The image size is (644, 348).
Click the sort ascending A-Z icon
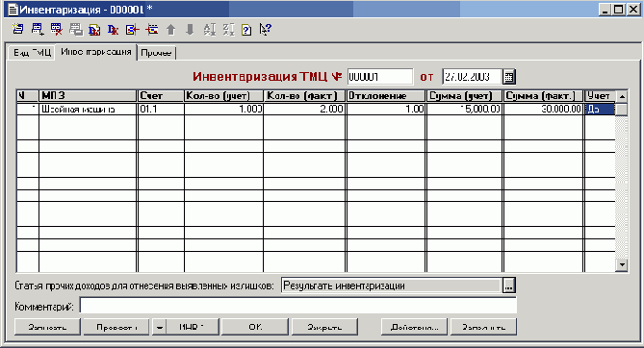[210, 30]
